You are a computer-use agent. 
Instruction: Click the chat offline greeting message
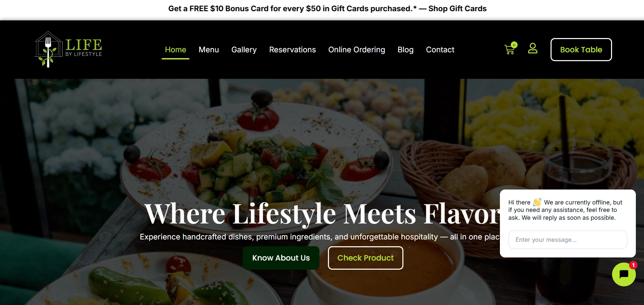coord(565,210)
